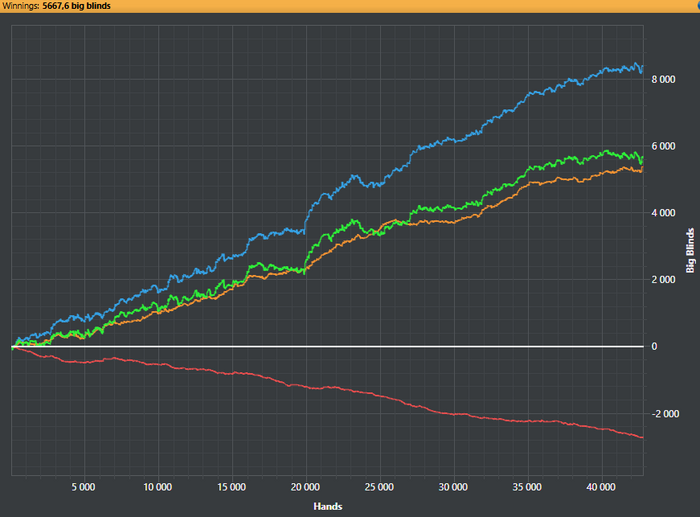Click the red line's end point below -2 000
Screen dimensions: 700x517
coord(642,438)
